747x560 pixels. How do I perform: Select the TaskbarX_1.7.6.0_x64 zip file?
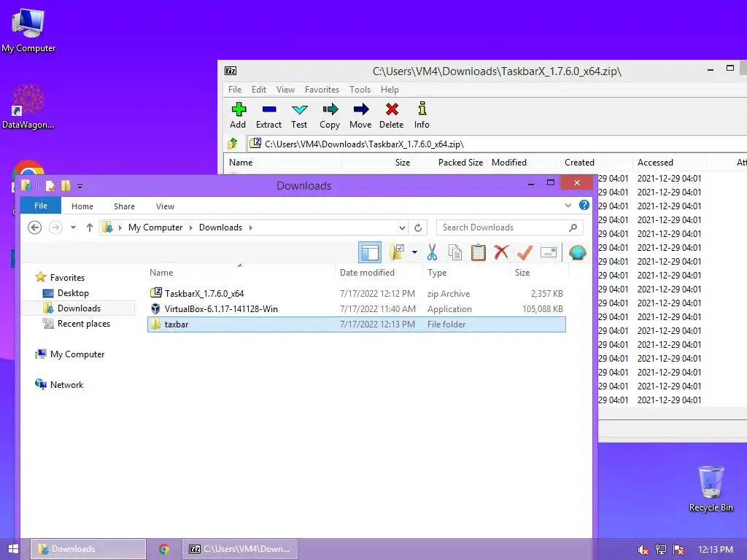coord(356,293)
